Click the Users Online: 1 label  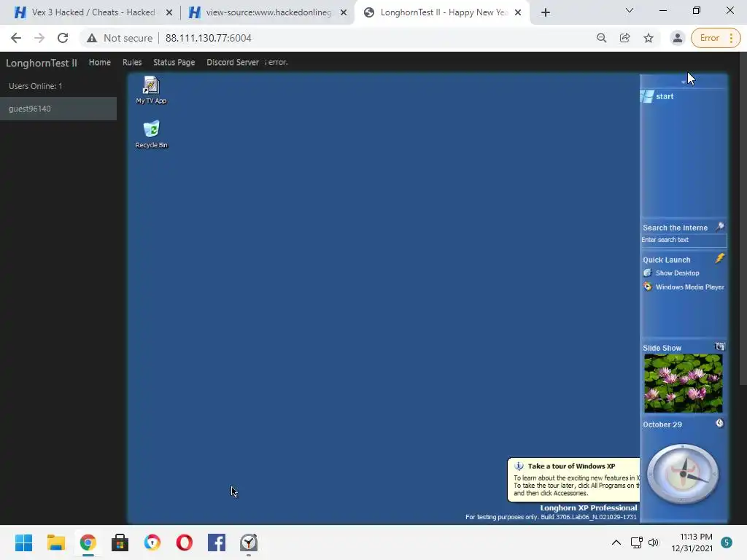[35, 86]
